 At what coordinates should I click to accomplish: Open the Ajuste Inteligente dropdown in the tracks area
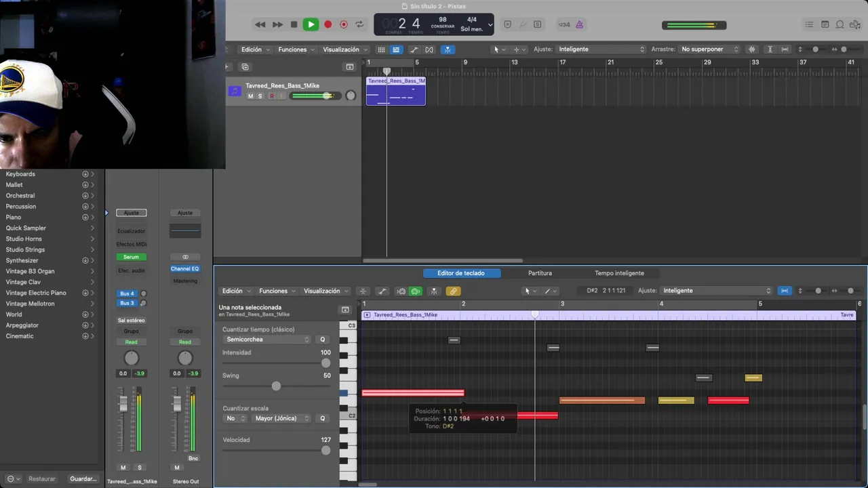pyautogui.click(x=601, y=49)
